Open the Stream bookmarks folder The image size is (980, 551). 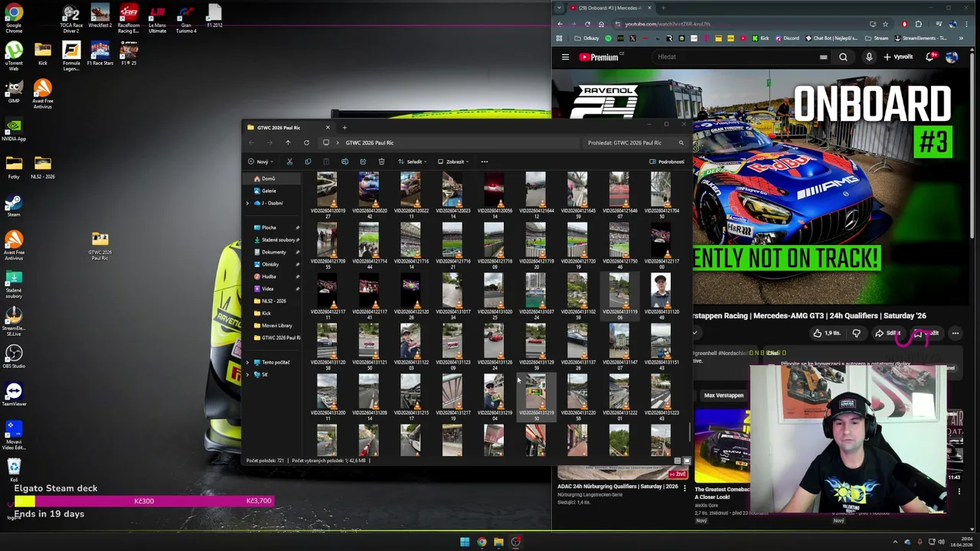click(x=877, y=38)
